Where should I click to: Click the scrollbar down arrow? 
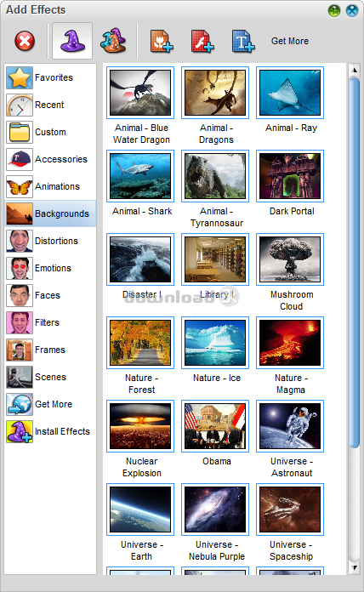[x=354, y=567]
